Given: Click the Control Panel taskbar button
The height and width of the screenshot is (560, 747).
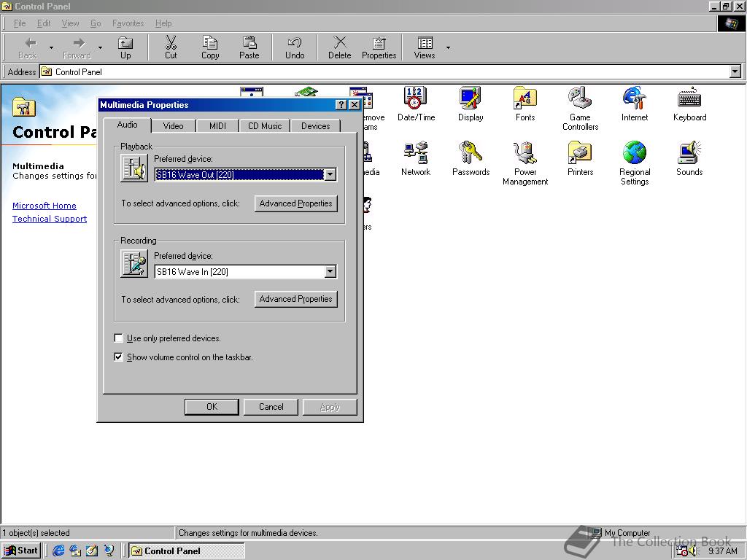Looking at the screenshot, I should point(187,551).
